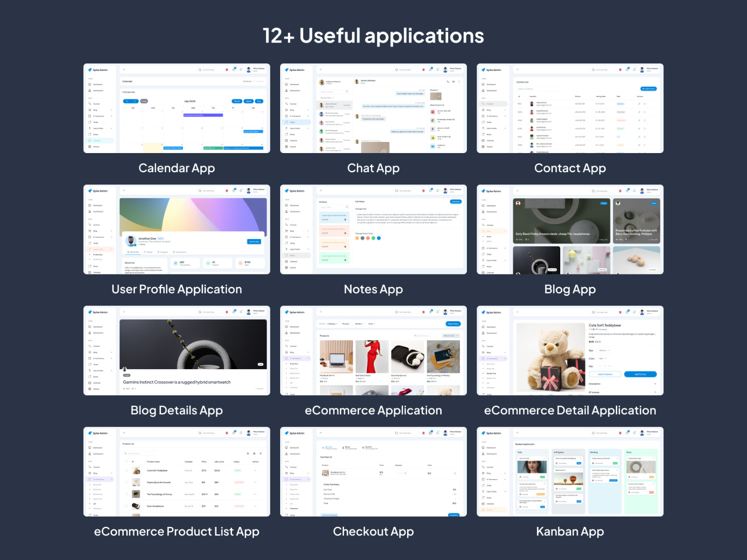Click remove item icon in Checkout App cart
The image size is (747, 560).
pyautogui.click(x=455, y=473)
